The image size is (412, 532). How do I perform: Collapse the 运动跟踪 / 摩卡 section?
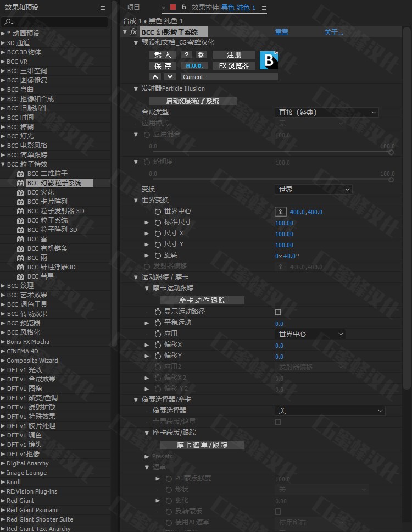point(136,278)
